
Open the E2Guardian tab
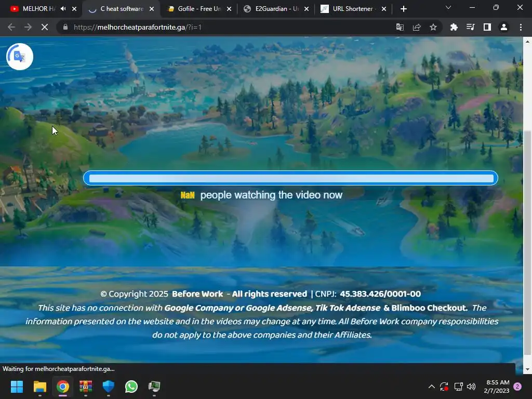[276, 9]
